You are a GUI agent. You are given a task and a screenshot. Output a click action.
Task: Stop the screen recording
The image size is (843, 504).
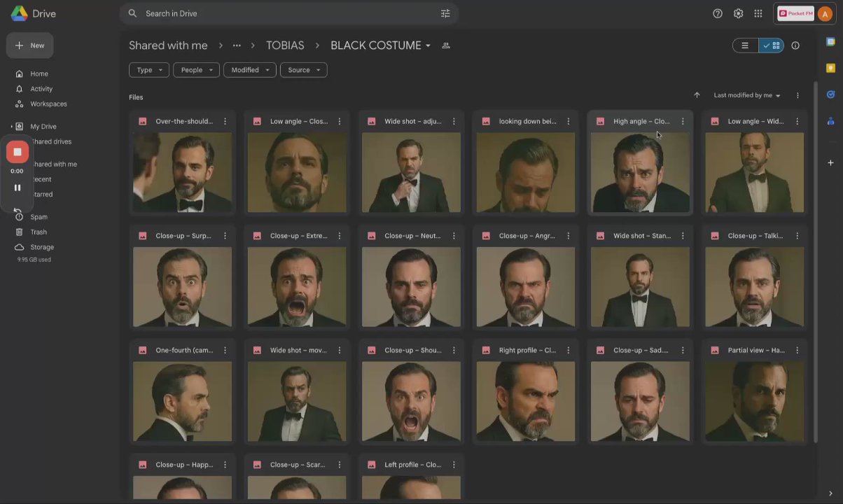[18, 152]
